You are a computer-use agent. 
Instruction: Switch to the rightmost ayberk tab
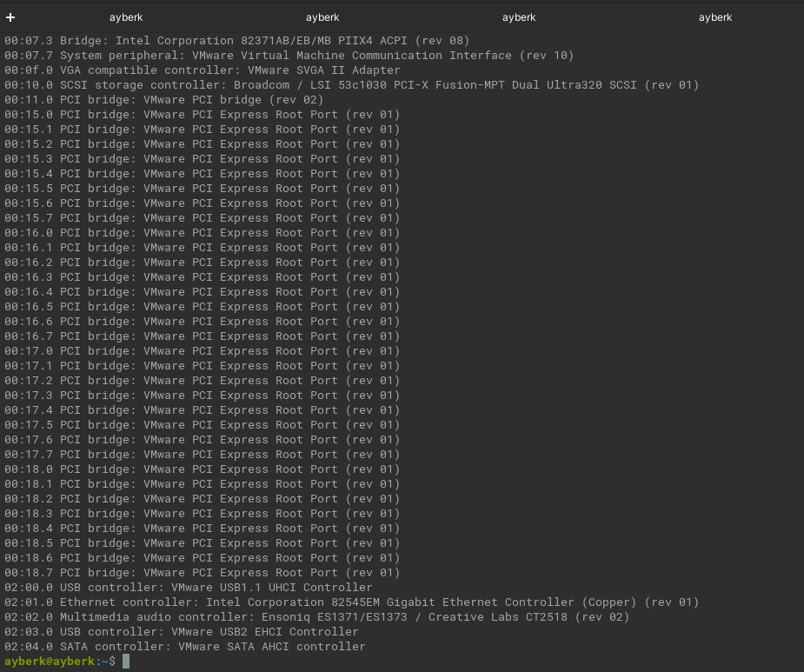tap(715, 17)
